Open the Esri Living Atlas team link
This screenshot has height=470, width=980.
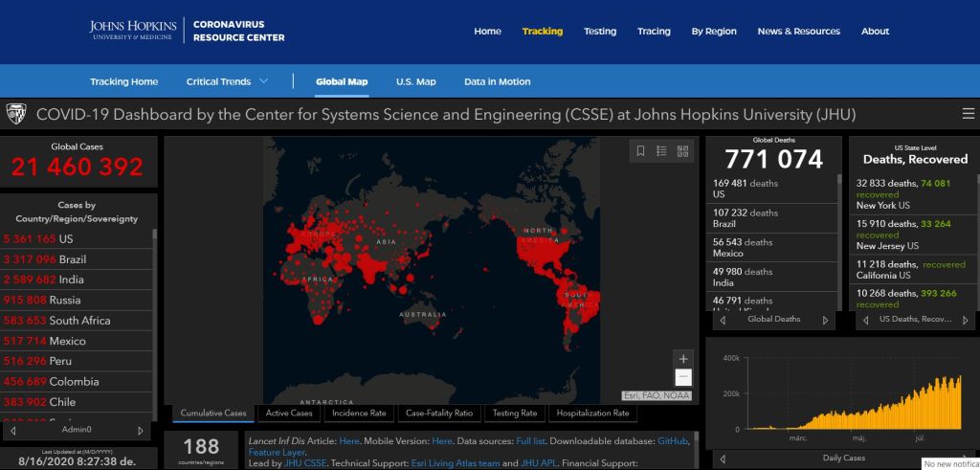point(455,463)
